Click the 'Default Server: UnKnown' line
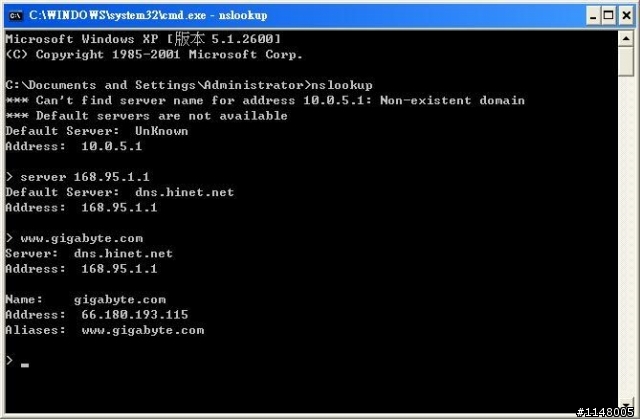Image resolution: width=640 pixels, height=420 pixels. point(97,131)
